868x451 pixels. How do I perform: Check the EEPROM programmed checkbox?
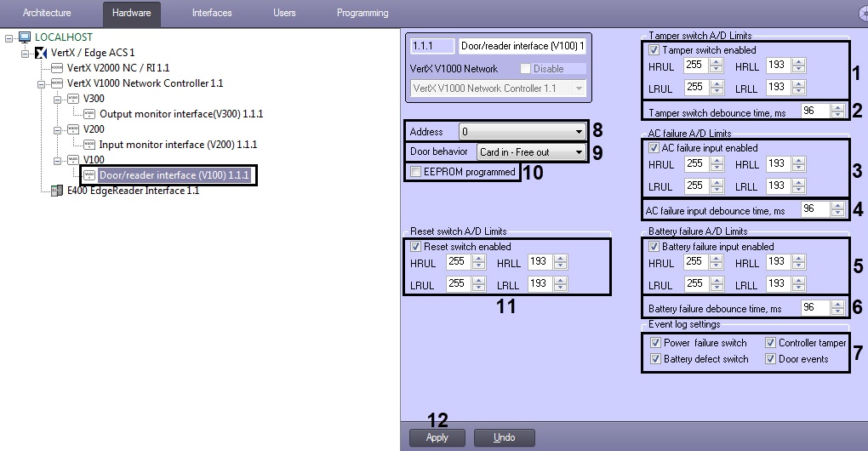click(x=416, y=172)
